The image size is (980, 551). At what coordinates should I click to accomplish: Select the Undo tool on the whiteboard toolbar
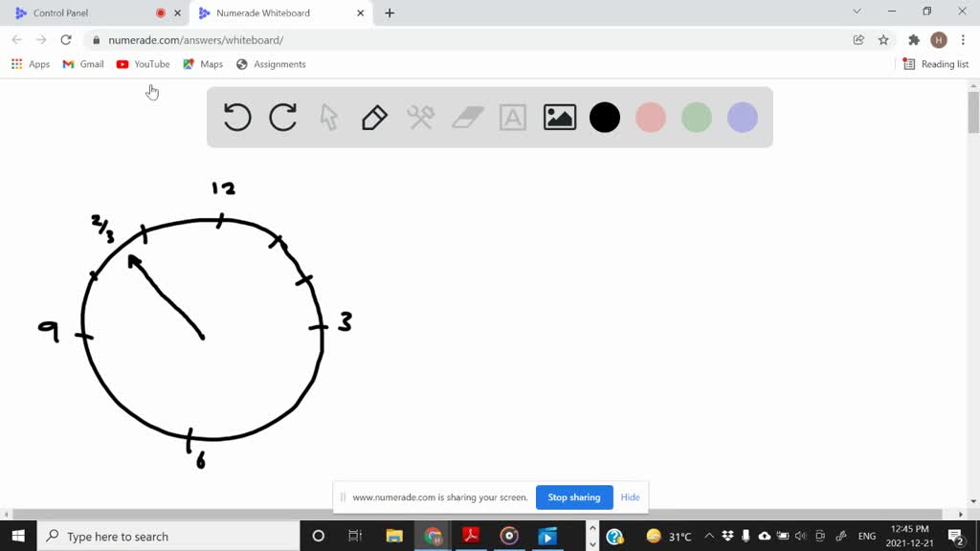coord(236,117)
